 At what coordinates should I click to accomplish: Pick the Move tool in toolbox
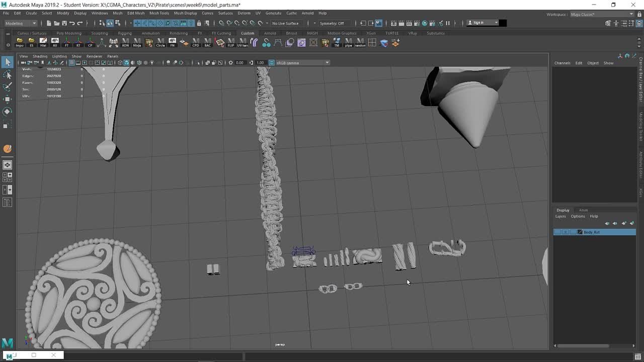pyautogui.click(x=8, y=99)
